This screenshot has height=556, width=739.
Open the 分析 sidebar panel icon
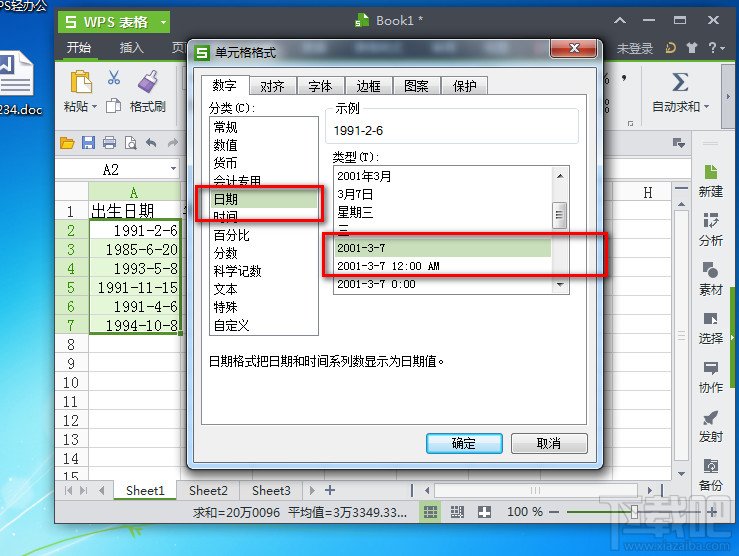(711, 229)
